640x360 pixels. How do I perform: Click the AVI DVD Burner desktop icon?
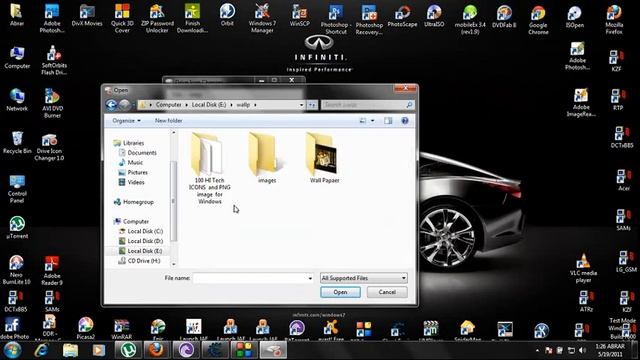pos(52,104)
